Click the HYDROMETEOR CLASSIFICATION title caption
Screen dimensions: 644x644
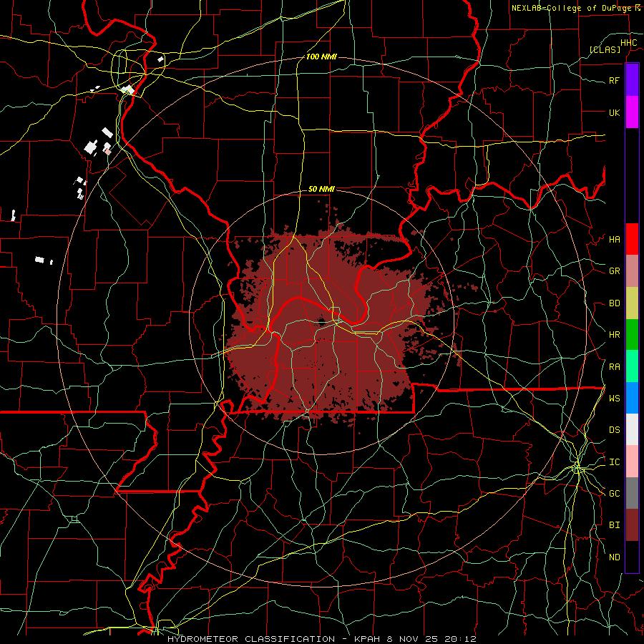[x=251, y=639]
